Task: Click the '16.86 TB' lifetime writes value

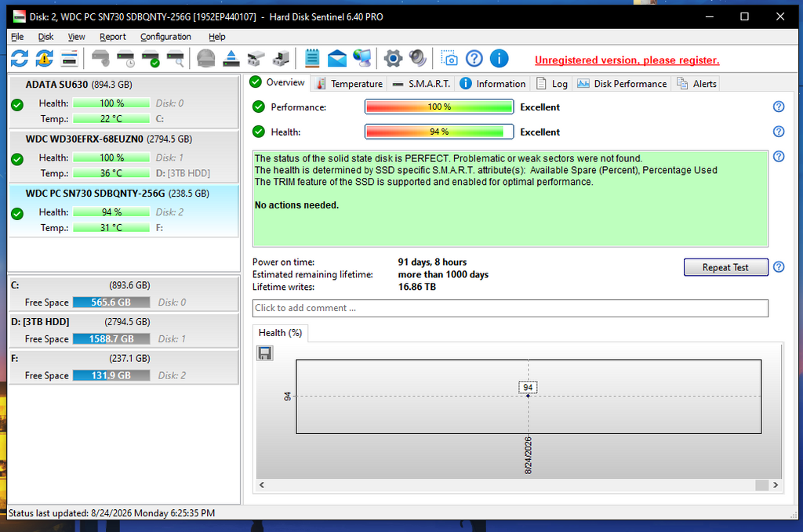Action: 417,287
